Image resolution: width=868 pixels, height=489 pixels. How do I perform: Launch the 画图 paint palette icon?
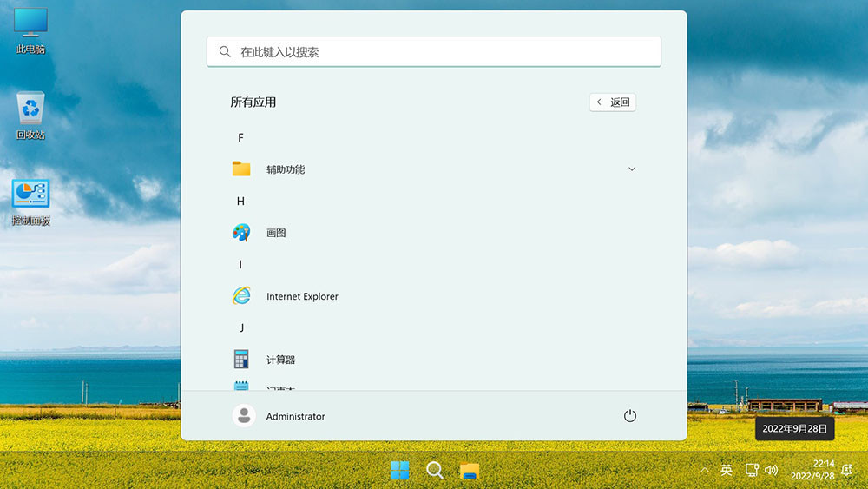(x=241, y=233)
